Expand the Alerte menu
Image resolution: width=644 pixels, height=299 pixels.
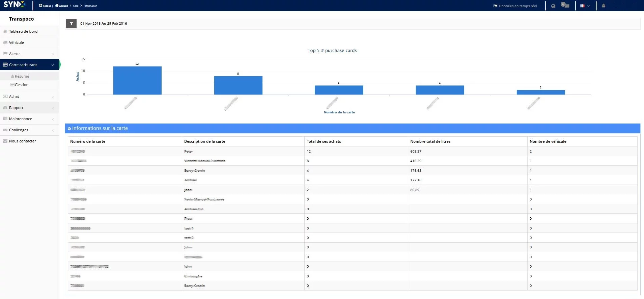(x=30, y=54)
